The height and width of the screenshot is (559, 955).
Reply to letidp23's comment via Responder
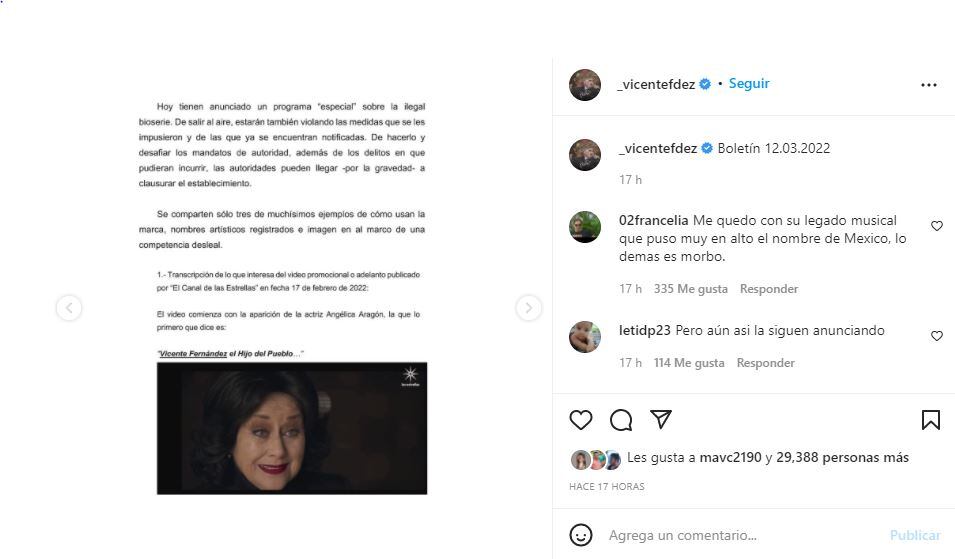tap(766, 363)
